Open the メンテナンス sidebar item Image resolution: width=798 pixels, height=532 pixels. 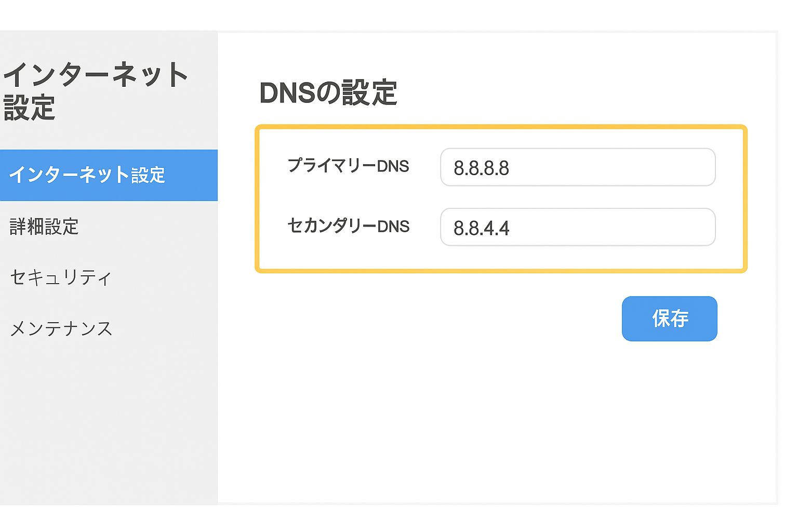(x=61, y=329)
